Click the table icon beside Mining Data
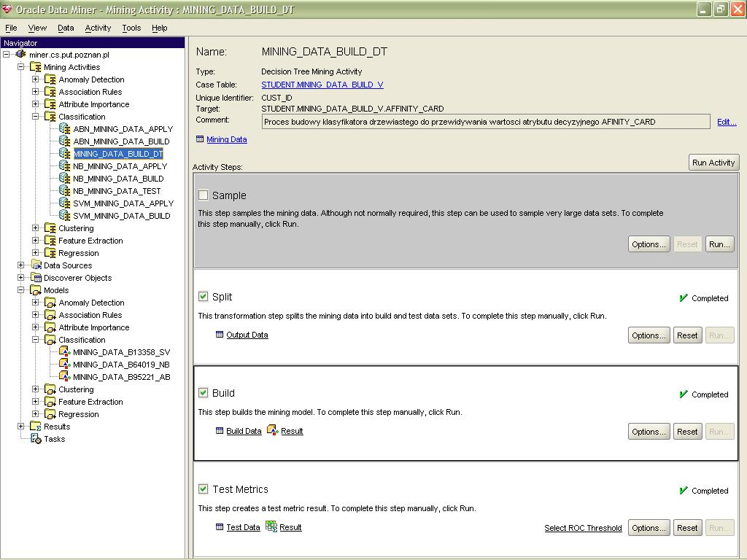Image resolution: width=747 pixels, height=560 pixels. click(200, 139)
